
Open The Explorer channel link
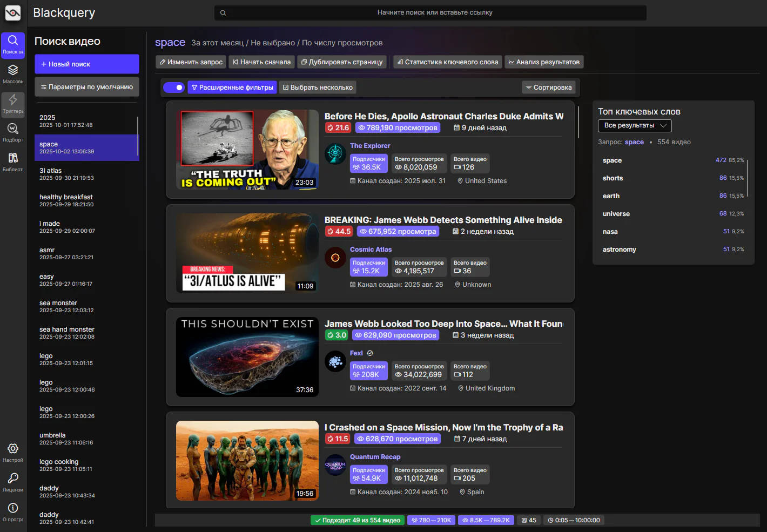coord(370,146)
